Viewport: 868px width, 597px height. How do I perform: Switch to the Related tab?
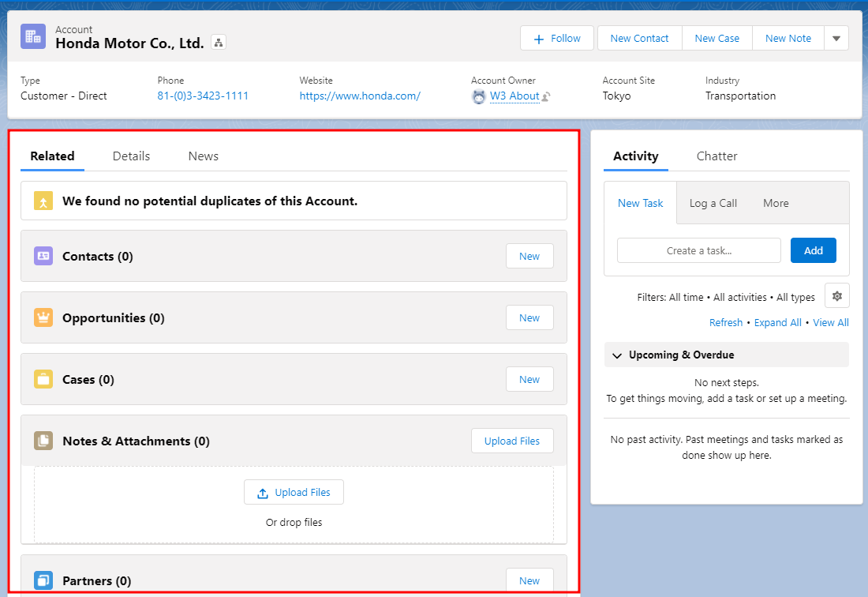click(x=52, y=156)
